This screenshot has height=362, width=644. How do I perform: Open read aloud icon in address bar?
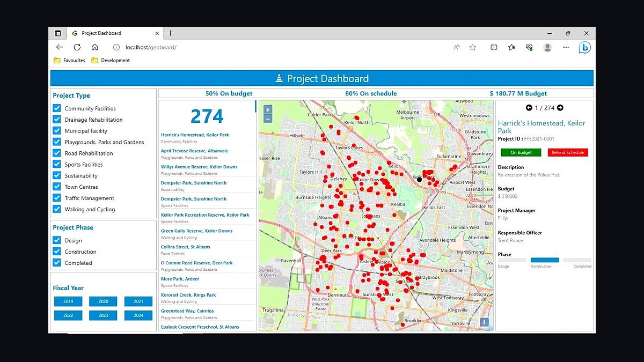point(457,47)
